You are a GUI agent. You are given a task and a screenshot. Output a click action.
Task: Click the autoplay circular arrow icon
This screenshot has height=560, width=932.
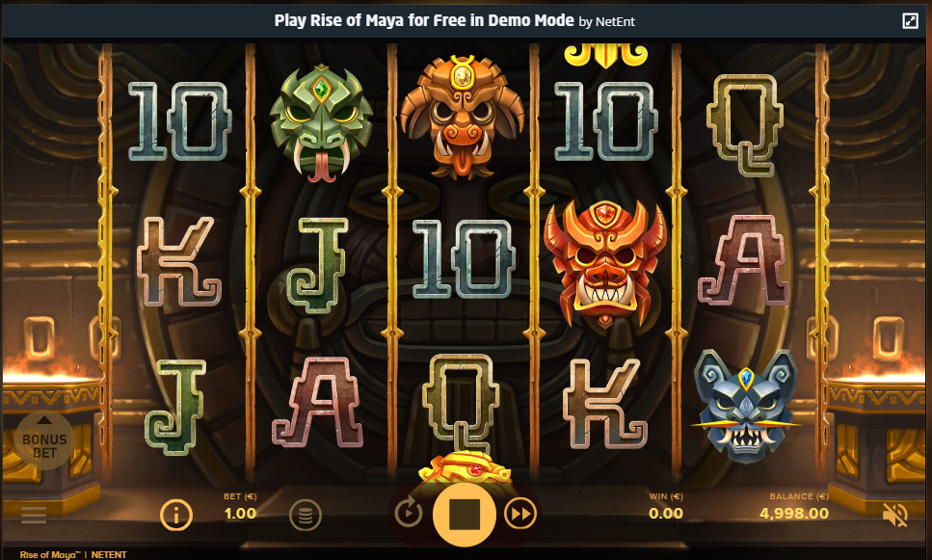coord(409,513)
